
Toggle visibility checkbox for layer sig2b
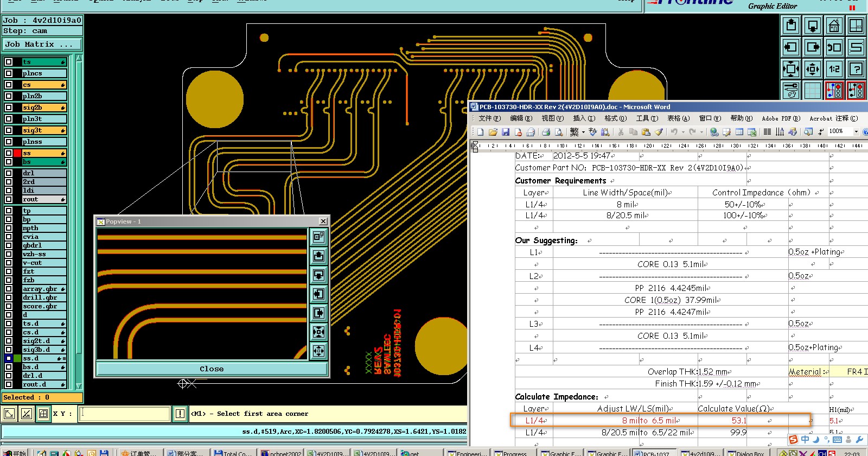click(9, 107)
